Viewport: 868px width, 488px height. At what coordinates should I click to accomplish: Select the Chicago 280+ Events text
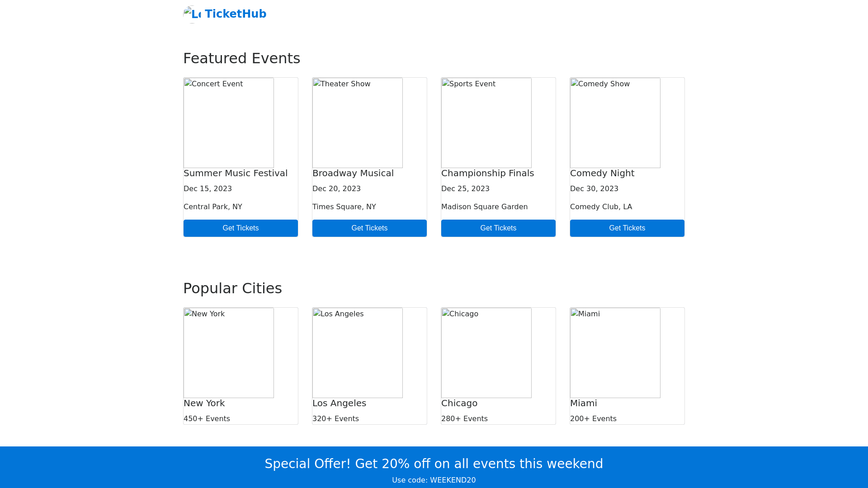click(464, 419)
